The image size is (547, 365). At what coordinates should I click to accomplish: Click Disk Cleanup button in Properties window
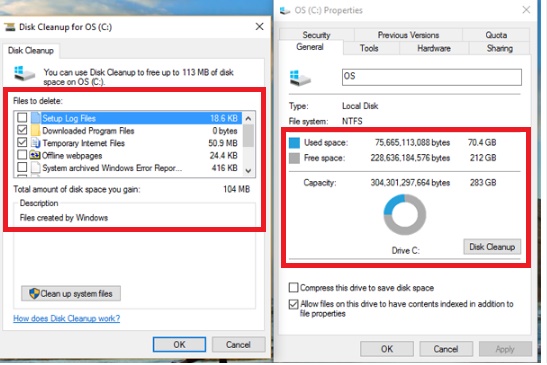pyautogui.click(x=492, y=247)
